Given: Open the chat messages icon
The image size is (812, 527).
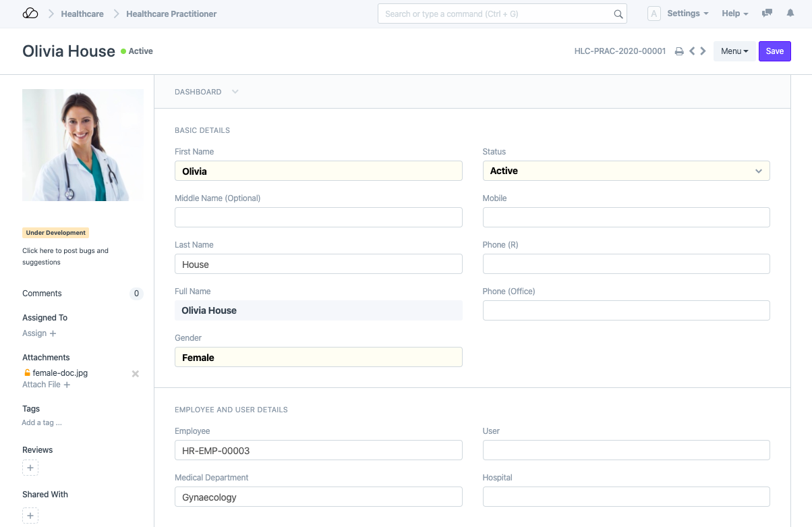Looking at the screenshot, I should (x=767, y=13).
